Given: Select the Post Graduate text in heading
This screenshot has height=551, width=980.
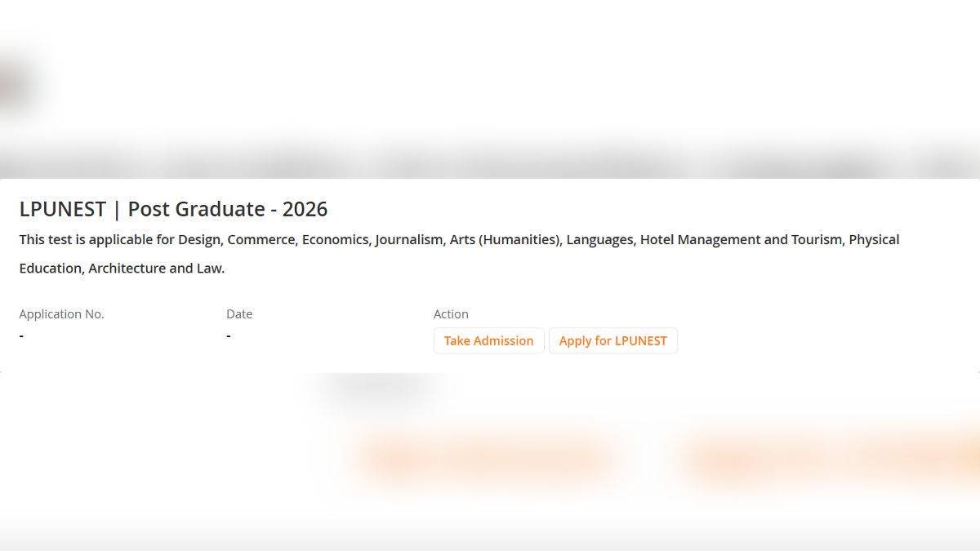Looking at the screenshot, I should pyautogui.click(x=196, y=209).
